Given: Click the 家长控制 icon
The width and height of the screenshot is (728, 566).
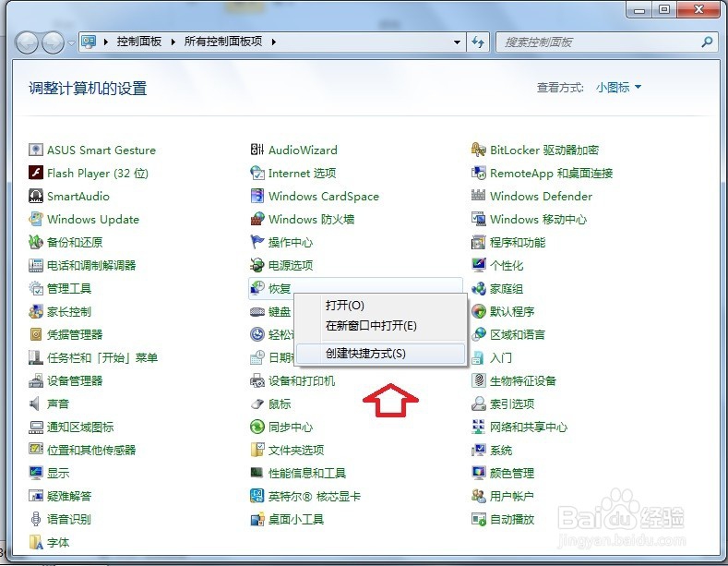Looking at the screenshot, I should click(x=36, y=311).
